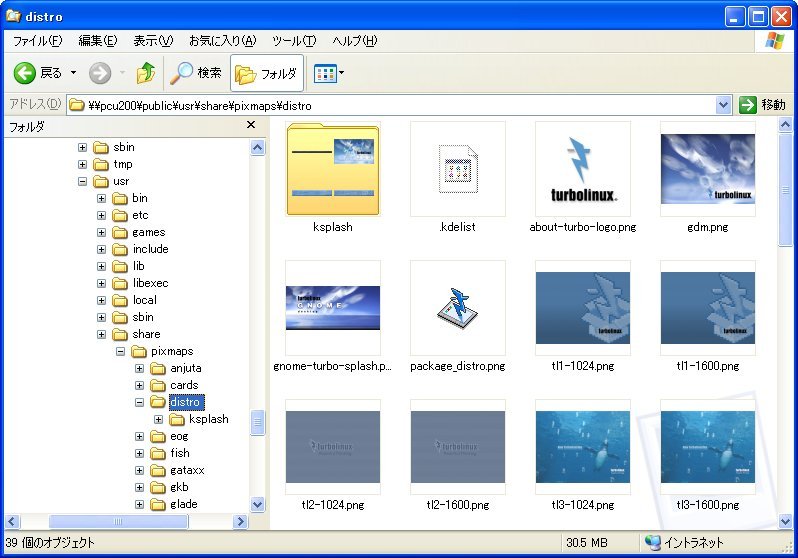Select the games folder in tree
Image resolution: width=798 pixels, height=558 pixels.
[x=148, y=232]
